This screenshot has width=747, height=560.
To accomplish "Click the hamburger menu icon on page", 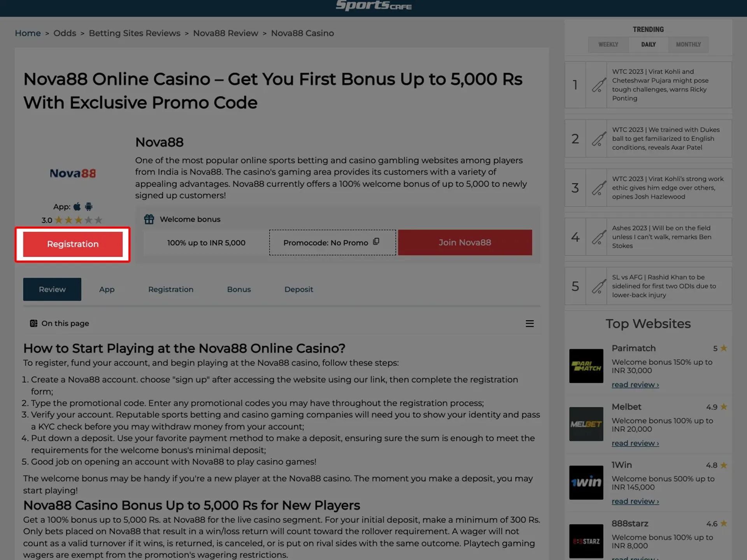I will pos(530,324).
